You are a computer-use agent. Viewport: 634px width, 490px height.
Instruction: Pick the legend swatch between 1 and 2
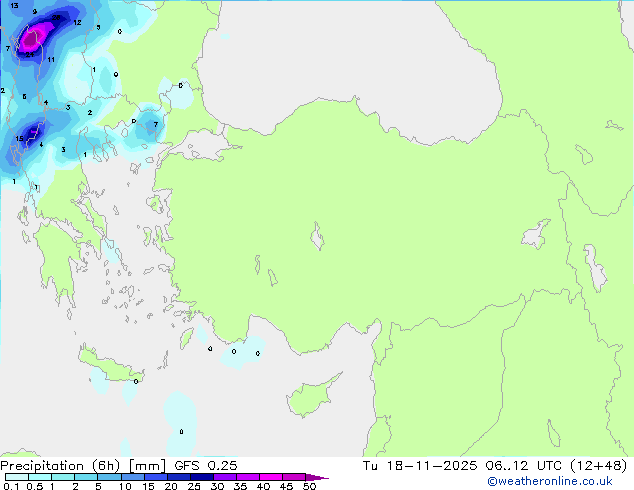(63, 477)
